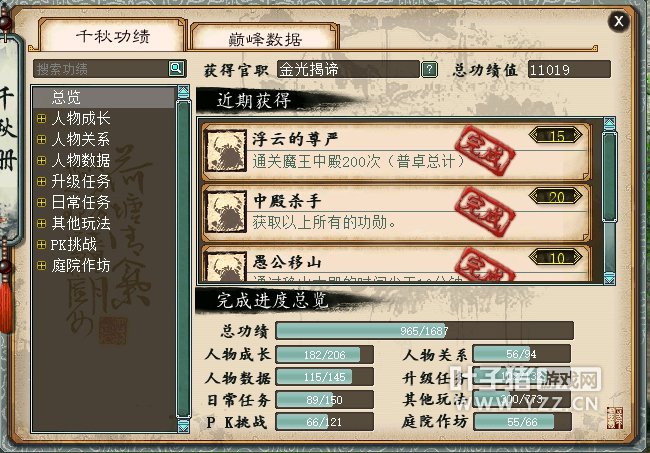Open the question mark help icon
This screenshot has width=650, height=453.
point(429,69)
